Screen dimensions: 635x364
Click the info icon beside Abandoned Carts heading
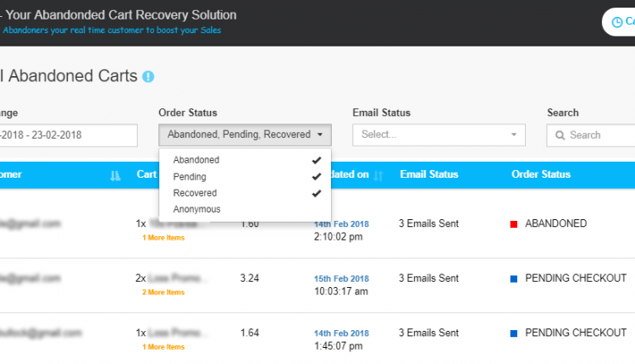click(x=148, y=76)
